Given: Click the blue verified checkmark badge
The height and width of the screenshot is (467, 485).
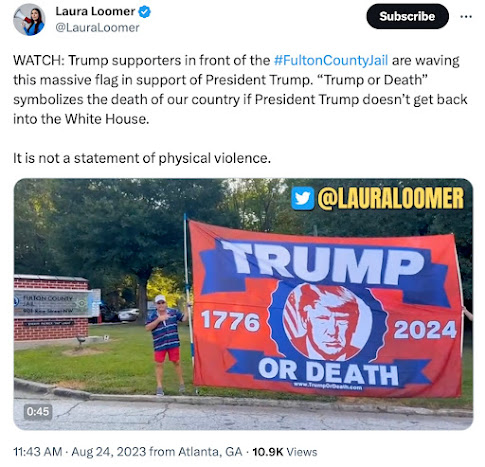Looking at the screenshot, I should pyautogui.click(x=144, y=12).
